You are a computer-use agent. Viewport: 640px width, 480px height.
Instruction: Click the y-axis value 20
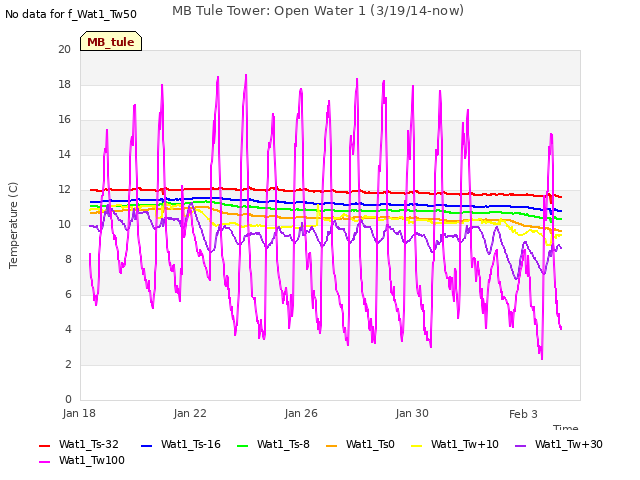coord(64,49)
